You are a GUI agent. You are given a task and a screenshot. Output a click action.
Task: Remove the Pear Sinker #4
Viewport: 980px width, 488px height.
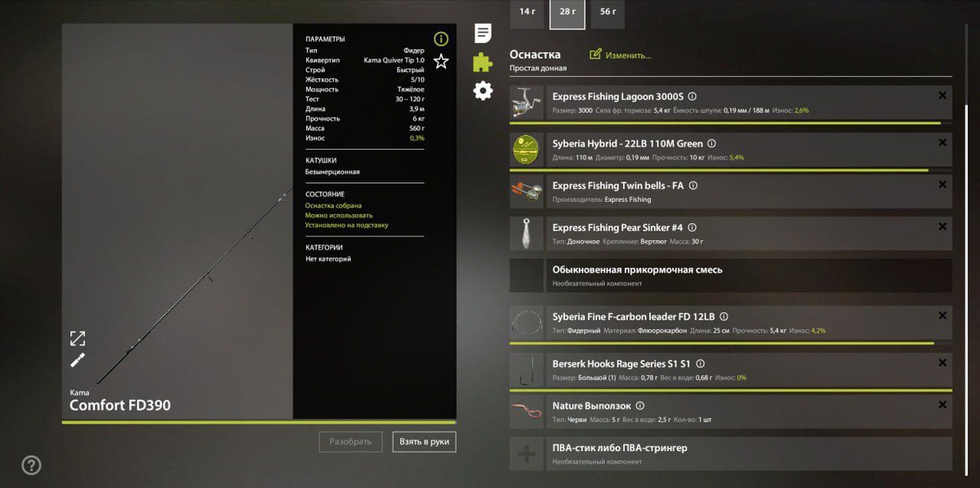pyautogui.click(x=942, y=227)
